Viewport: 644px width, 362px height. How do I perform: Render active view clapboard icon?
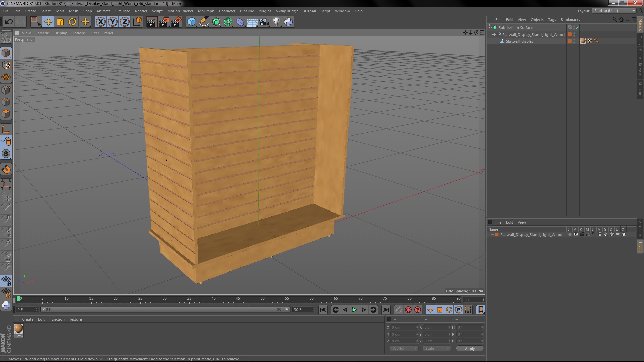click(152, 22)
